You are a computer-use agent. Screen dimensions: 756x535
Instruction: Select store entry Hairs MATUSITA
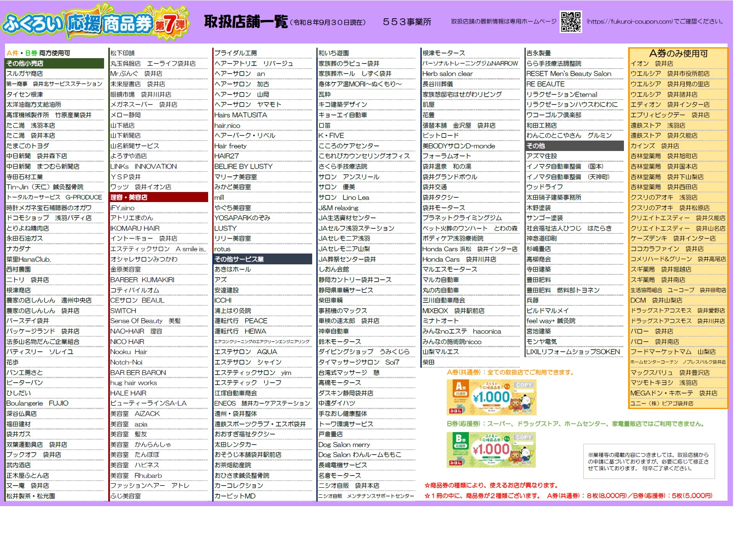(x=241, y=115)
